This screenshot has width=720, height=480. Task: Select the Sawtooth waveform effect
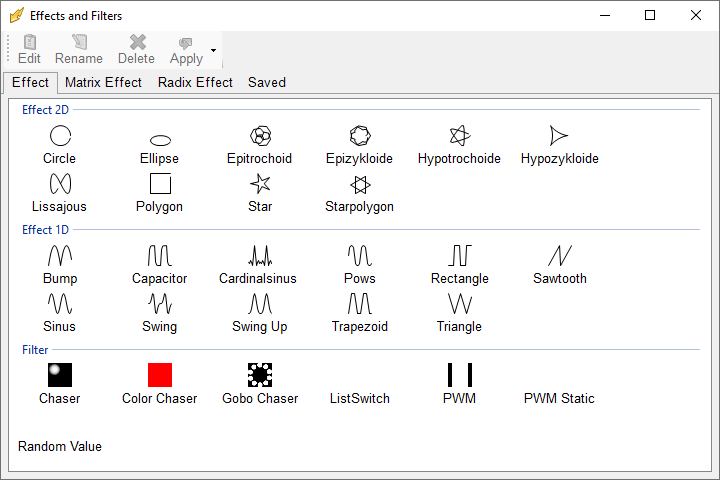point(559,256)
